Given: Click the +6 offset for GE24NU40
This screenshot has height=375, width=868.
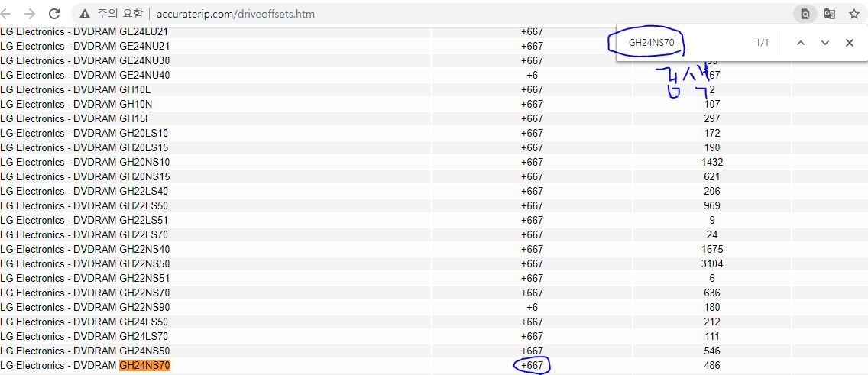Looking at the screenshot, I should tap(532, 75).
